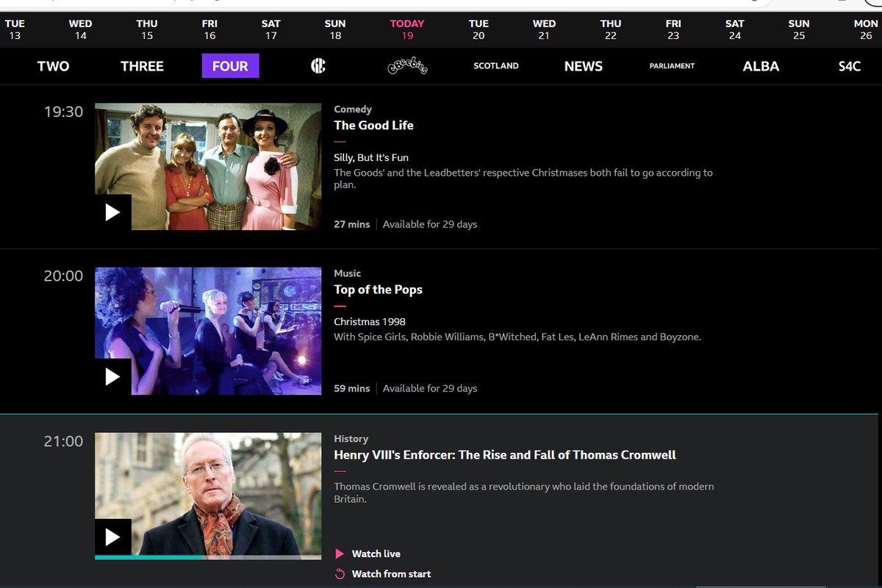Click the Thomas Cromwell revolutionary description text
This screenshot has width=882, height=588.
[x=524, y=492]
